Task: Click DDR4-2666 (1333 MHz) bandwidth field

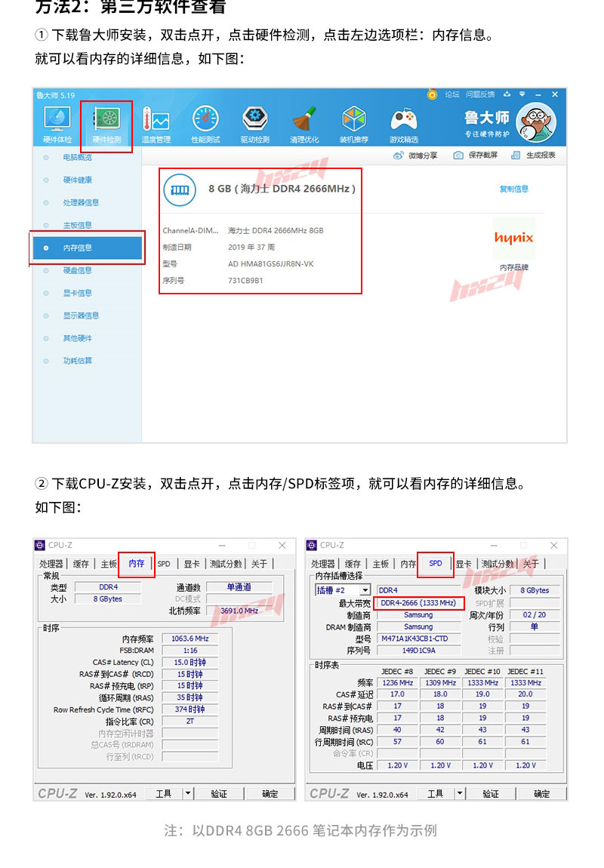Action: pos(418,603)
